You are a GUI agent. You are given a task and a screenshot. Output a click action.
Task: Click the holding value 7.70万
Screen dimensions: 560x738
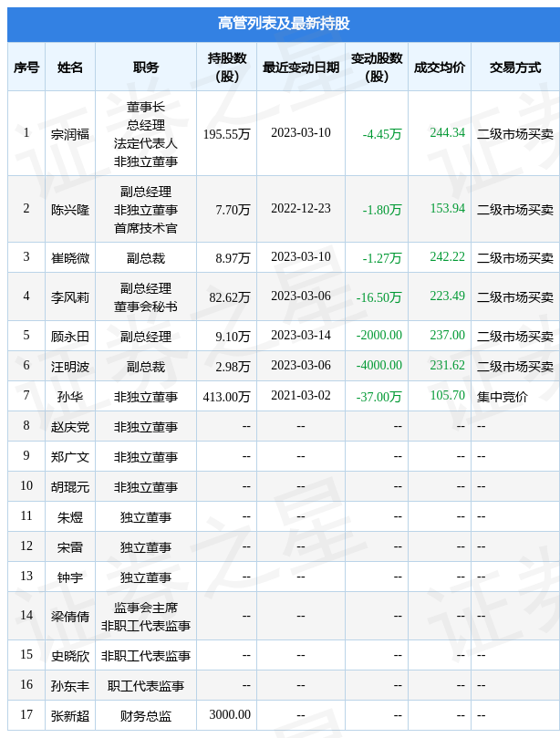(233, 210)
